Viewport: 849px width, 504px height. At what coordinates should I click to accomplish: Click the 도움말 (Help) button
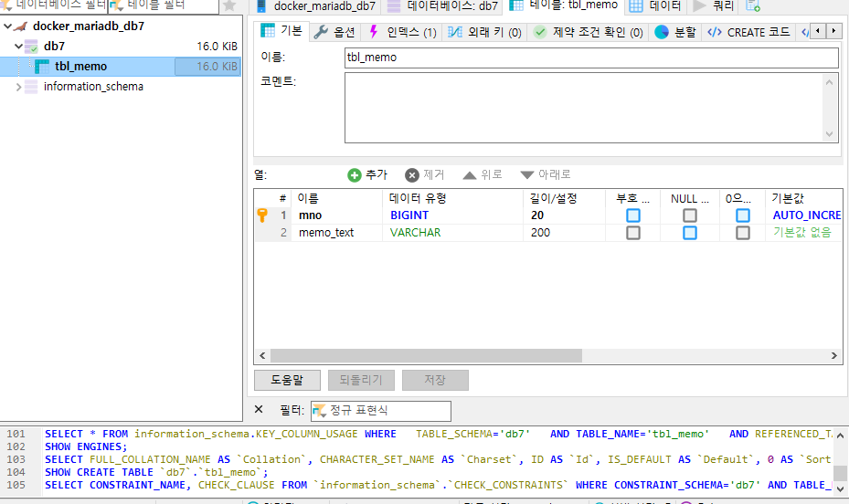coord(287,380)
